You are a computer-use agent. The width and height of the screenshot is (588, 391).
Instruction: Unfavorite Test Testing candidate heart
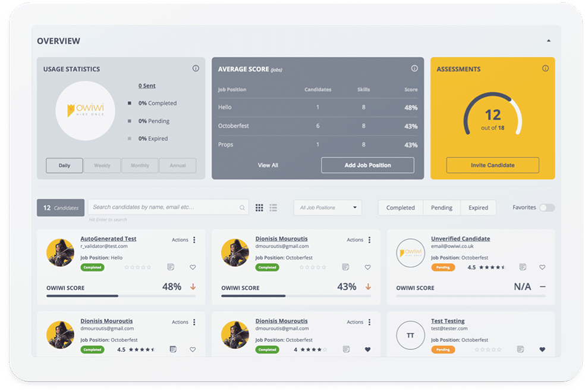[542, 349]
